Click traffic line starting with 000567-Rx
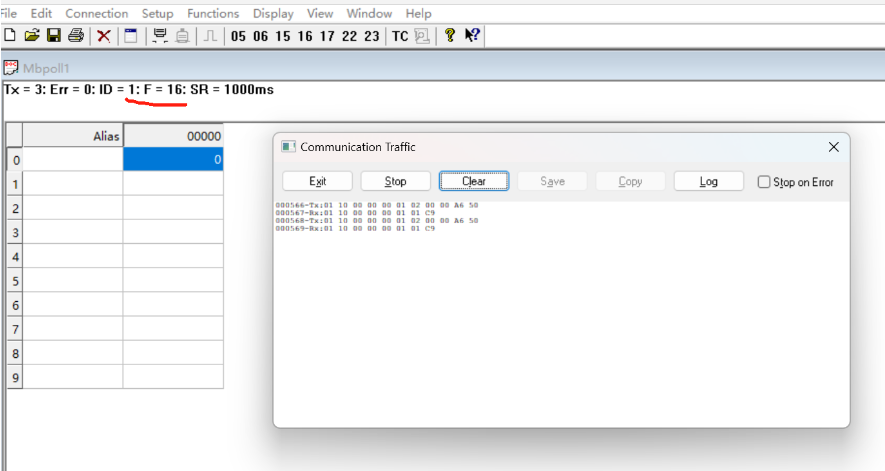This screenshot has height=471, width=885. (356, 213)
